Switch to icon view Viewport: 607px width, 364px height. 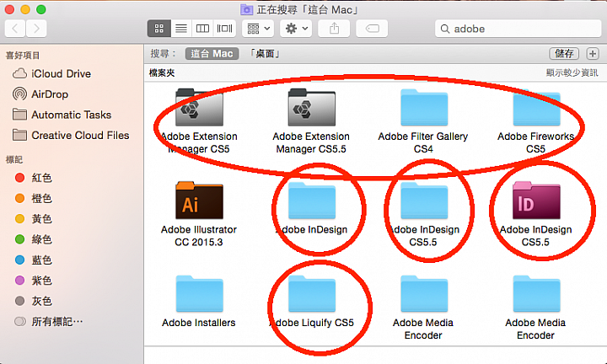[159, 29]
